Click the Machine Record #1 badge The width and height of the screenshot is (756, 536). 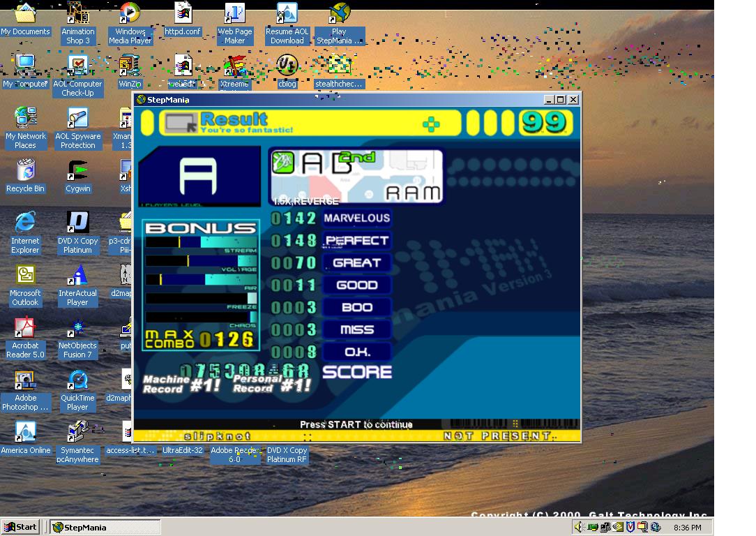181,385
